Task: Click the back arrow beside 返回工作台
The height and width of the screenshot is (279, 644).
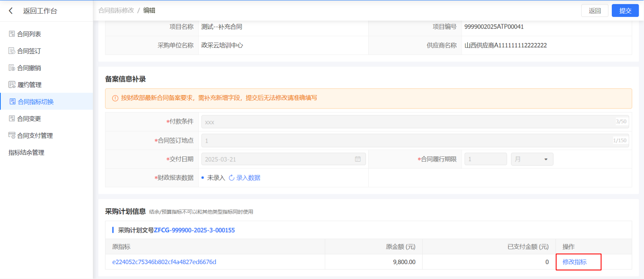Action: tap(11, 11)
